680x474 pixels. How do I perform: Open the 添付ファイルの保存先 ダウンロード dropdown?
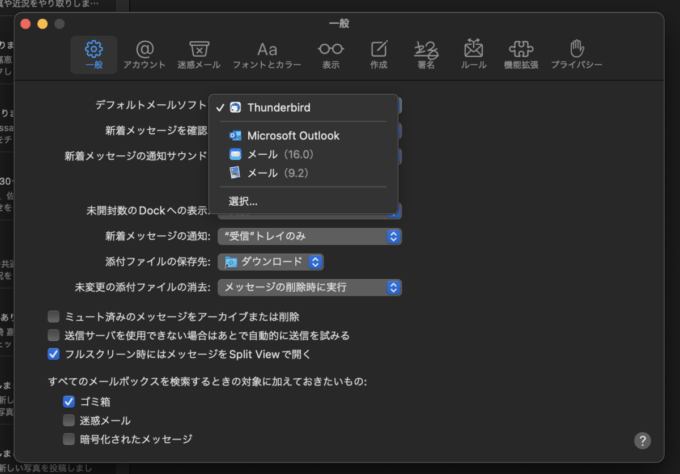pyautogui.click(x=271, y=262)
